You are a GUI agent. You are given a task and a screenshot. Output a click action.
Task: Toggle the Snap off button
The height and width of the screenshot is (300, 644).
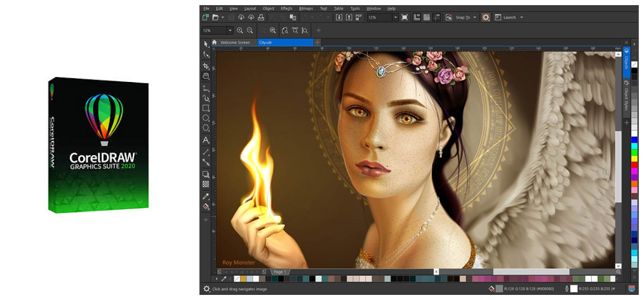[x=449, y=17]
